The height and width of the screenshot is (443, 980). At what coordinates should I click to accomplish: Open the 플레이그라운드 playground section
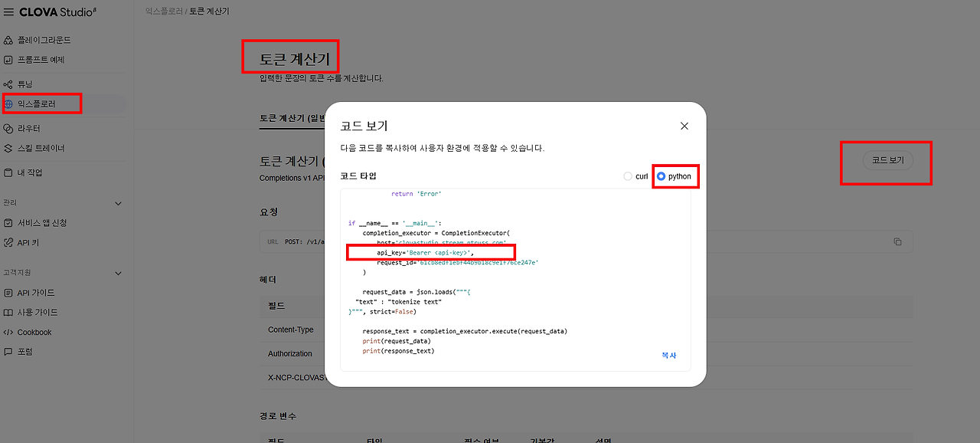tap(43, 40)
